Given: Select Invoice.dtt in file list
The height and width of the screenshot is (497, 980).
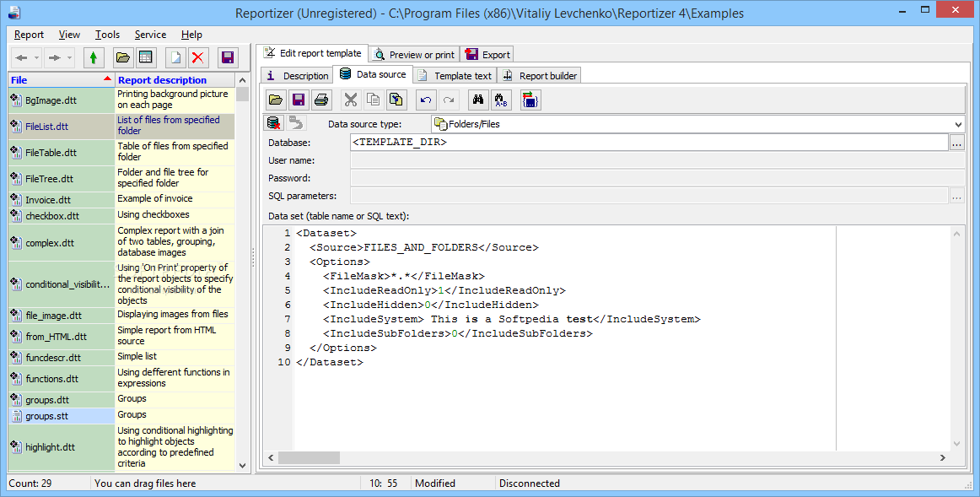Looking at the screenshot, I should [62, 200].
